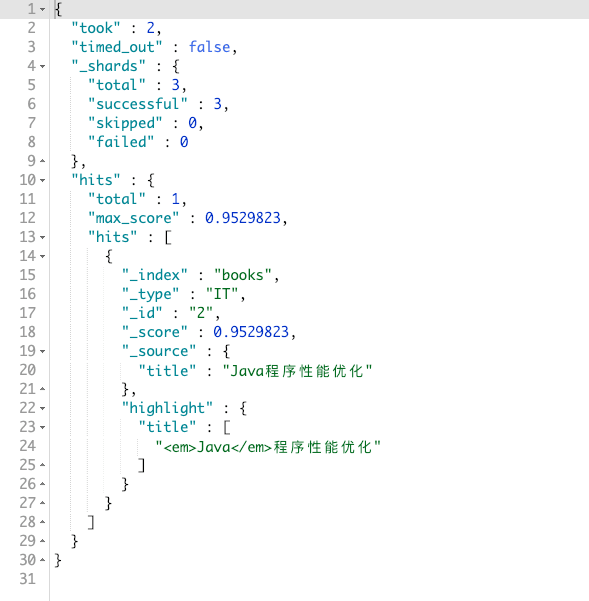Collapse the highlight "title" array on line 23
Screen dimensions: 589x601
point(43,427)
